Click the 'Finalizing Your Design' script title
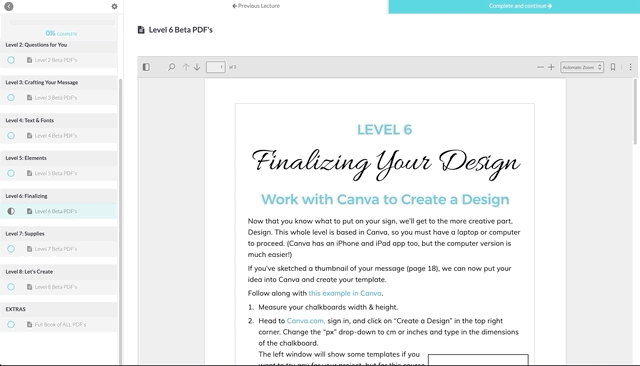640x366 pixels. pos(385,163)
